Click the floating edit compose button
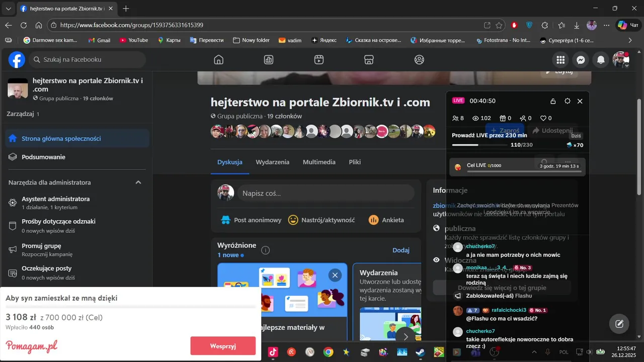 pos(619,324)
